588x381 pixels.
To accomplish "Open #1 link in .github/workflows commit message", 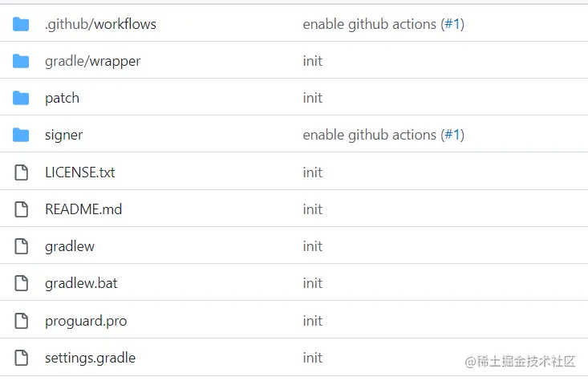I will pyautogui.click(x=452, y=24).
